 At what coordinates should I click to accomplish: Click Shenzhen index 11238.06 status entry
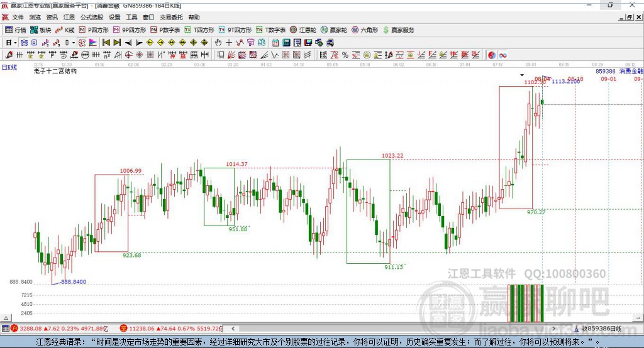pyautogui.click(x=171, y=329)
